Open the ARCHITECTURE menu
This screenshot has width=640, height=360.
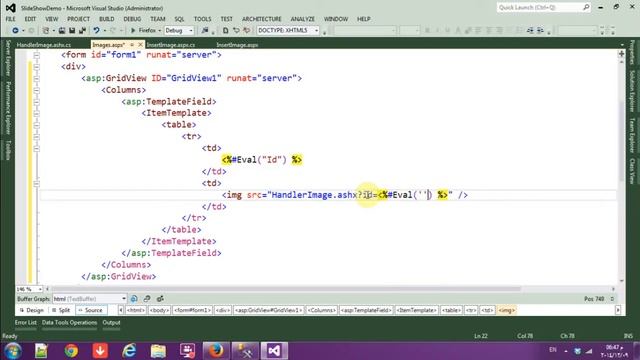point(262,19)
